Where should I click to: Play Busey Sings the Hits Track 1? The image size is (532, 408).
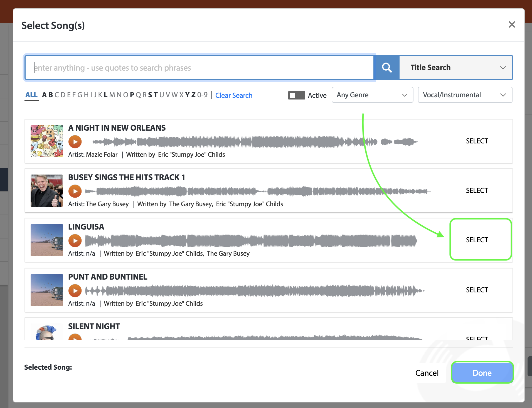pyautogui.click(x=75, y=191)
